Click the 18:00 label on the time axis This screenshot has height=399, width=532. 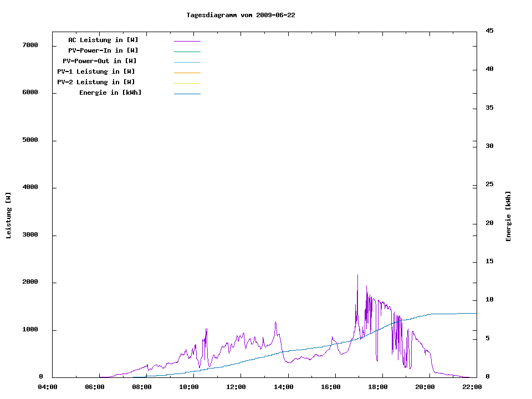point(378,387)
